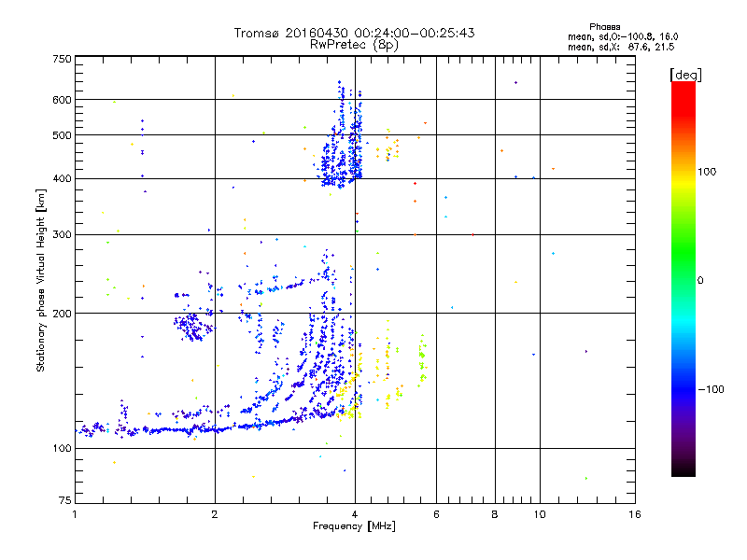The height and width of the screenshot is (560, 747).
Task: Click the colorbar tick label "0"
Action: (x=700, y=281)
